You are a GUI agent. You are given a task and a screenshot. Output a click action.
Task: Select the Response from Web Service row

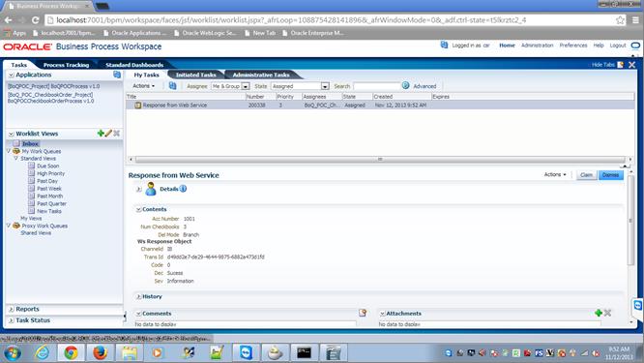(380, 106)
